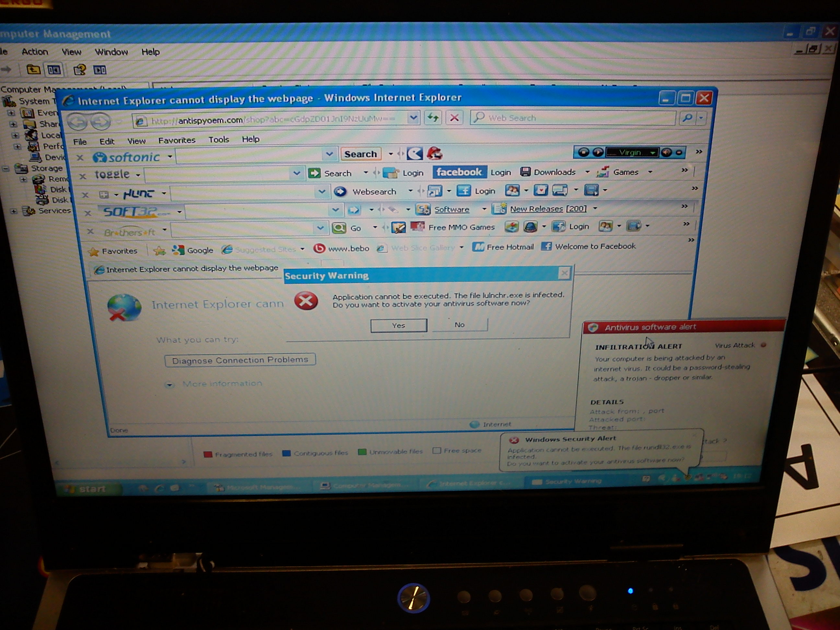
Task: Open the address bar history dropdown
Action: click(413, 118)
